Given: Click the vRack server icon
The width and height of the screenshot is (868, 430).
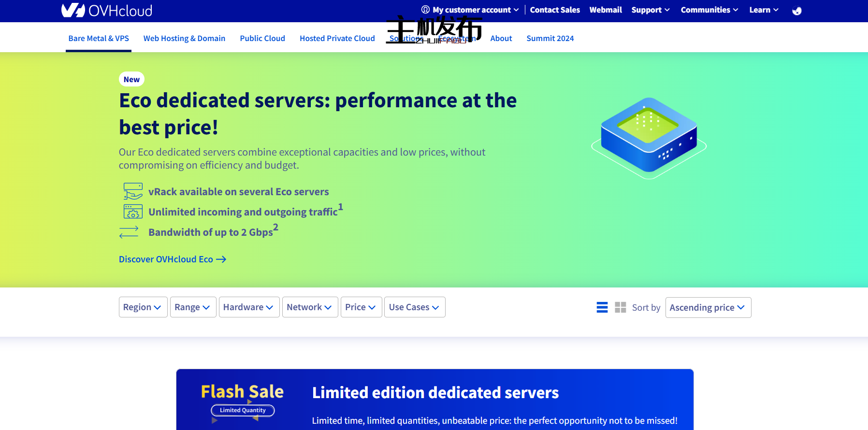Looking at the screenshot, I should pos(133,191).
